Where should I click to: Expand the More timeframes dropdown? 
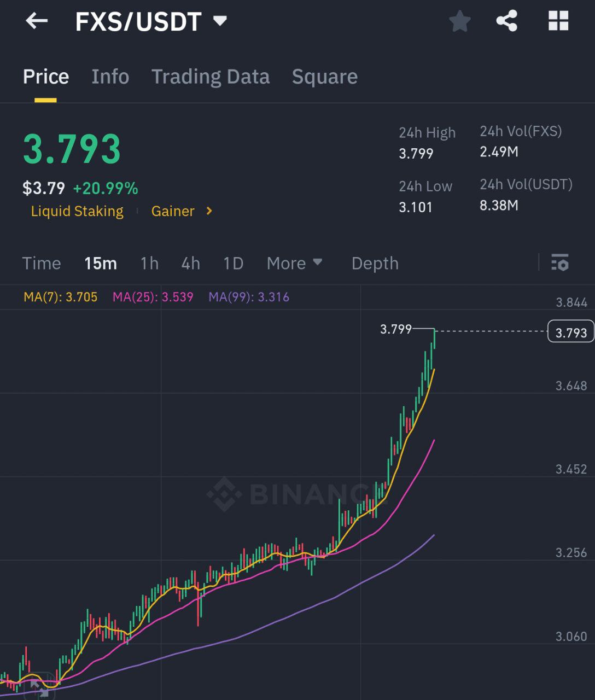click(294, 263)
